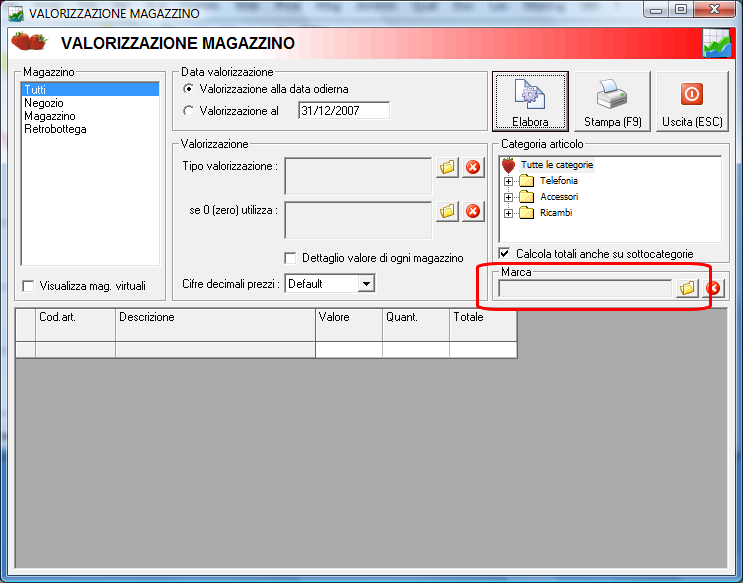
Task: Open folder browser for Marca
Action: tap(687, 288)
